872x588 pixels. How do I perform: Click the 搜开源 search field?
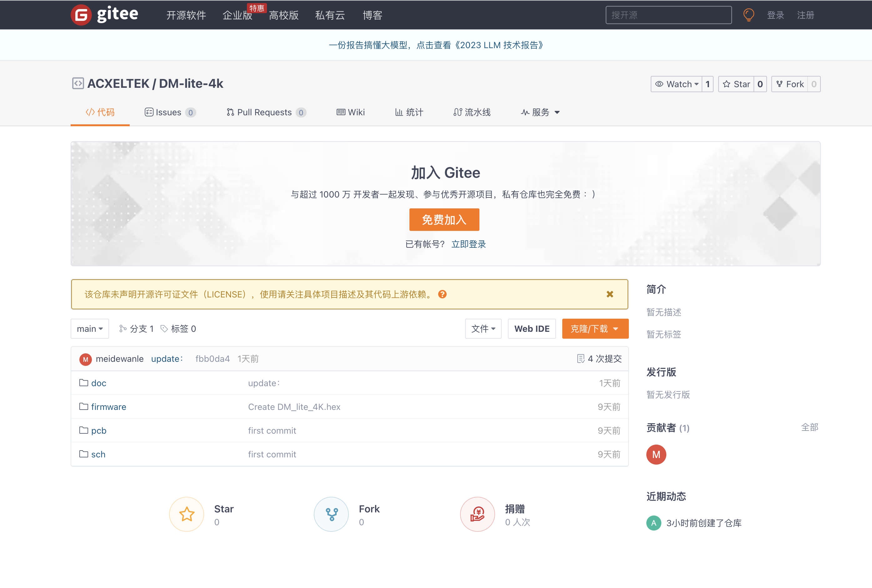pos(668,15)
